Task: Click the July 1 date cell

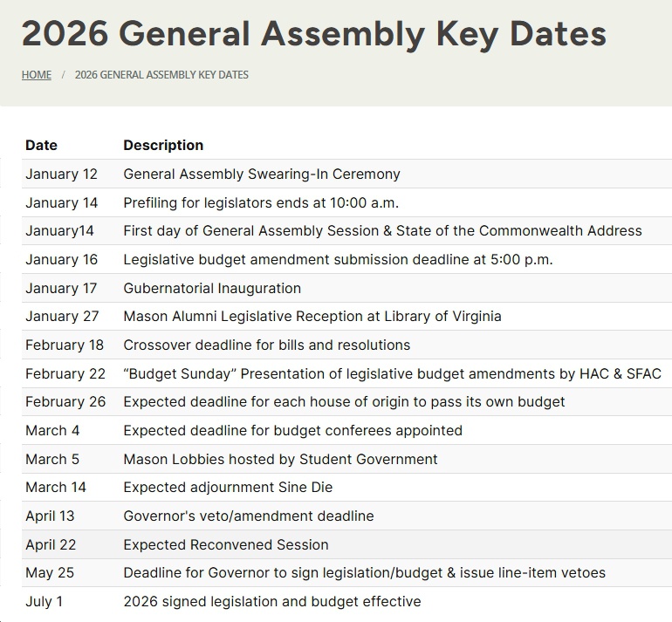Action: (45, 601)
